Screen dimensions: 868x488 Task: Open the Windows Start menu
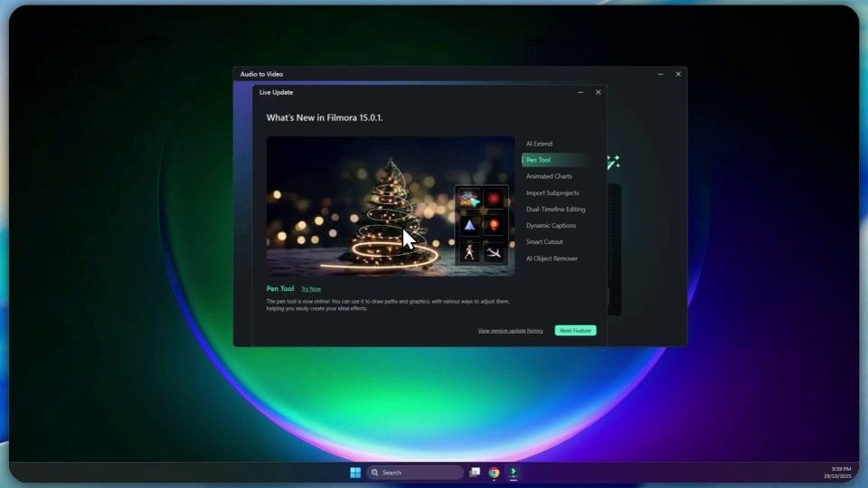point(355,473)
